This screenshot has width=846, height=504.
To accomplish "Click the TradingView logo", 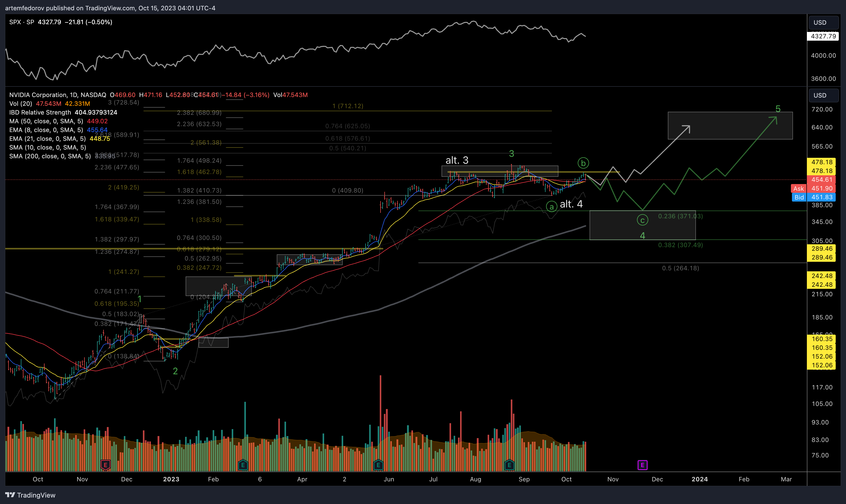I will tap(30, 495).
